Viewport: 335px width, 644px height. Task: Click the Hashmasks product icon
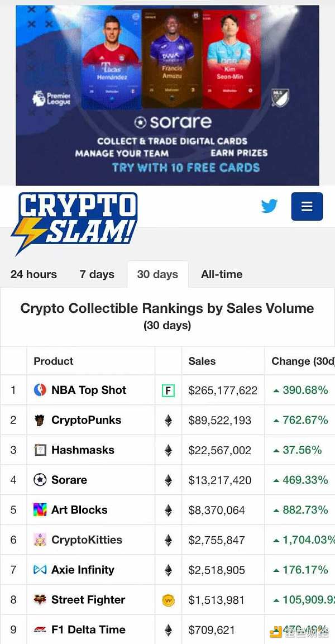point(40,450)
